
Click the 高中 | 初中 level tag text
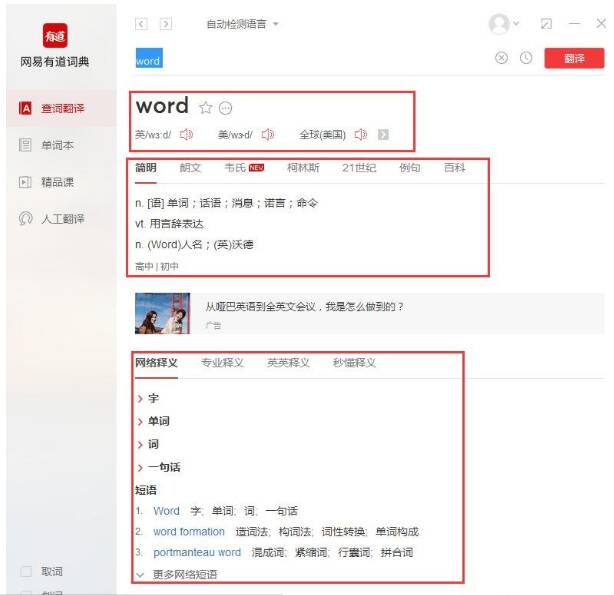(157, 266)
